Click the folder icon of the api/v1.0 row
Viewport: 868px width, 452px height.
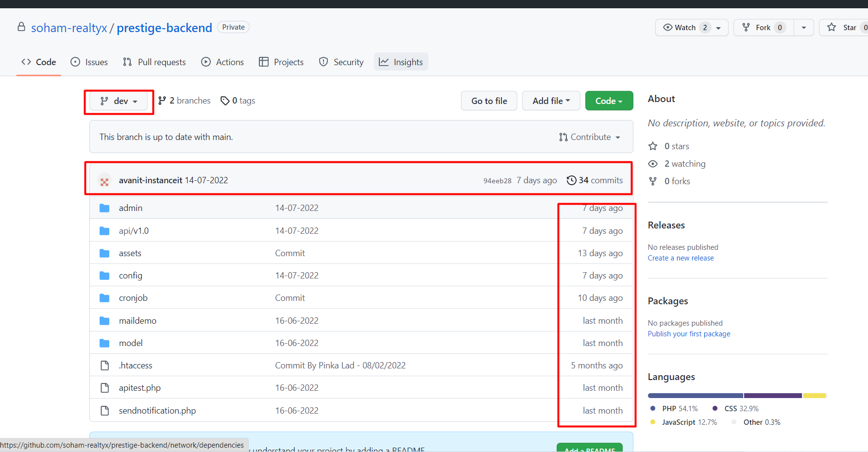pos(104,231)
